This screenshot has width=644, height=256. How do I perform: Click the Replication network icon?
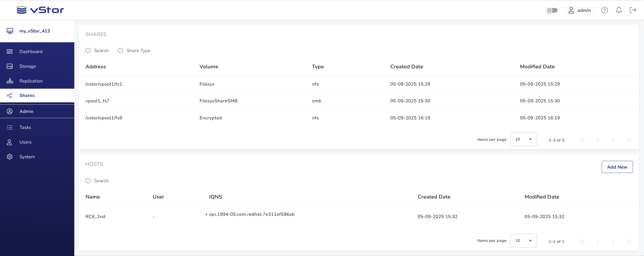[10, 81]
